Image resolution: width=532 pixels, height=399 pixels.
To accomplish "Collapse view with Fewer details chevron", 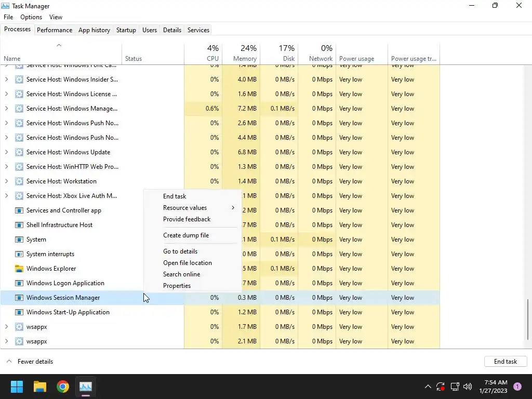I will pos(9,362).
